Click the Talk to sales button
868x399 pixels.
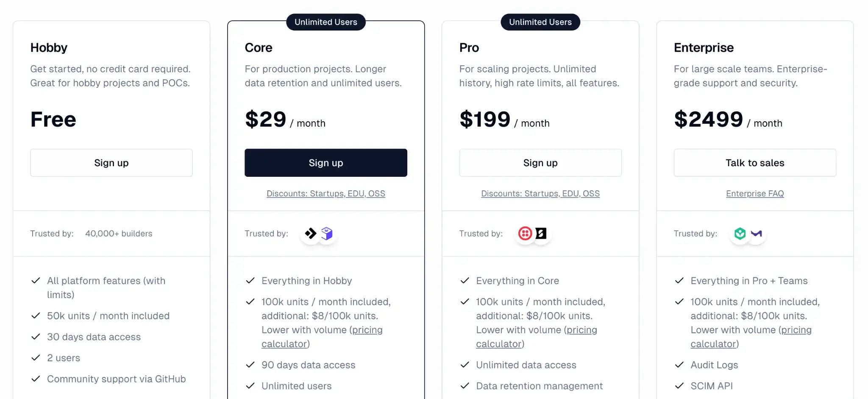point(755,163)
